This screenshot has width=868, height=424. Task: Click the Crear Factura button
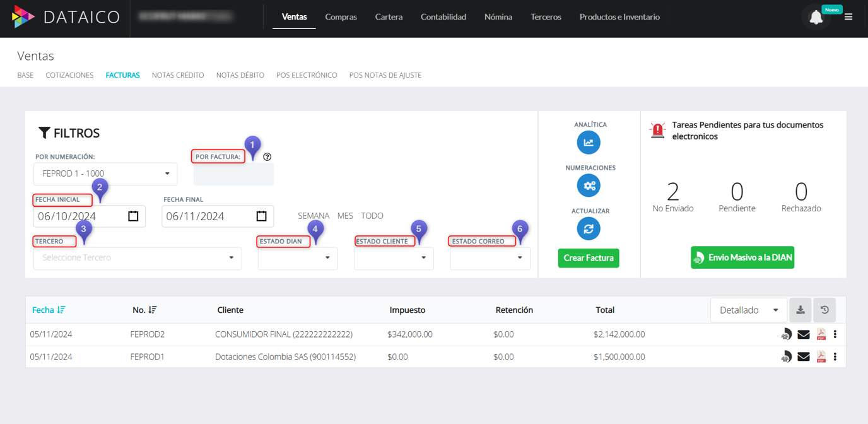[588, 257]
